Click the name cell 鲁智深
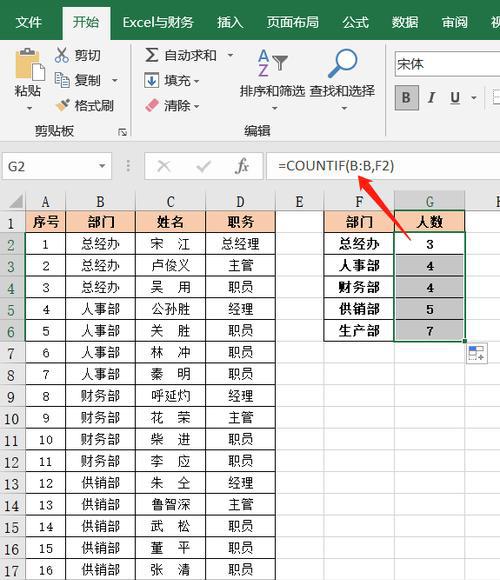This screenshot has height=580, width=500. coord(170,505)
